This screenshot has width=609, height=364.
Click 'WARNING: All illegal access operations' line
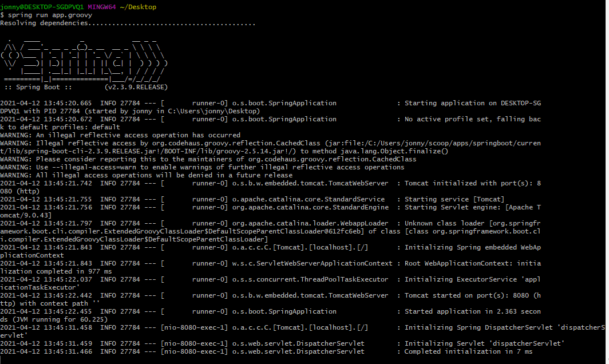coord(146,175)
